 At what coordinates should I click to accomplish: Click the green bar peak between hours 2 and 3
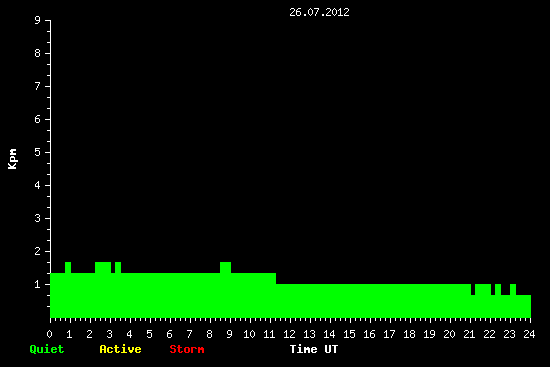(x=103, y=267)
